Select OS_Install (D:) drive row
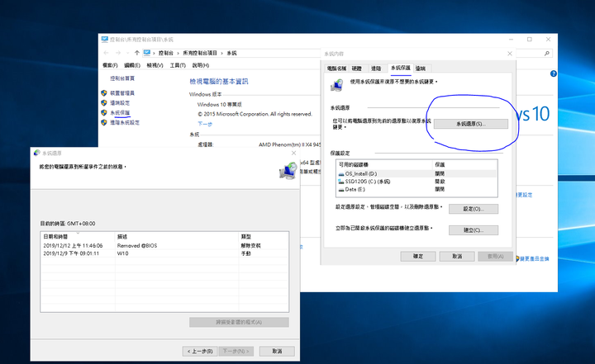The height and width of the screenshot is (364, 595). 416,173
